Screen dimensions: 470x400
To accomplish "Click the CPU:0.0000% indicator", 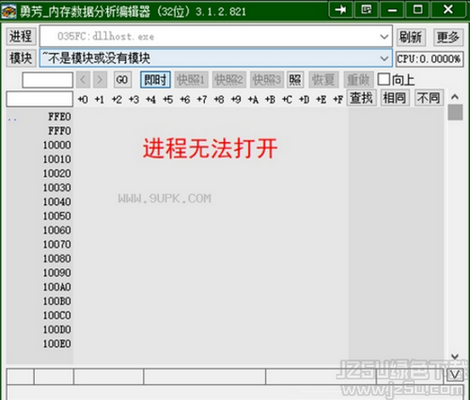I will pos(430,59).
